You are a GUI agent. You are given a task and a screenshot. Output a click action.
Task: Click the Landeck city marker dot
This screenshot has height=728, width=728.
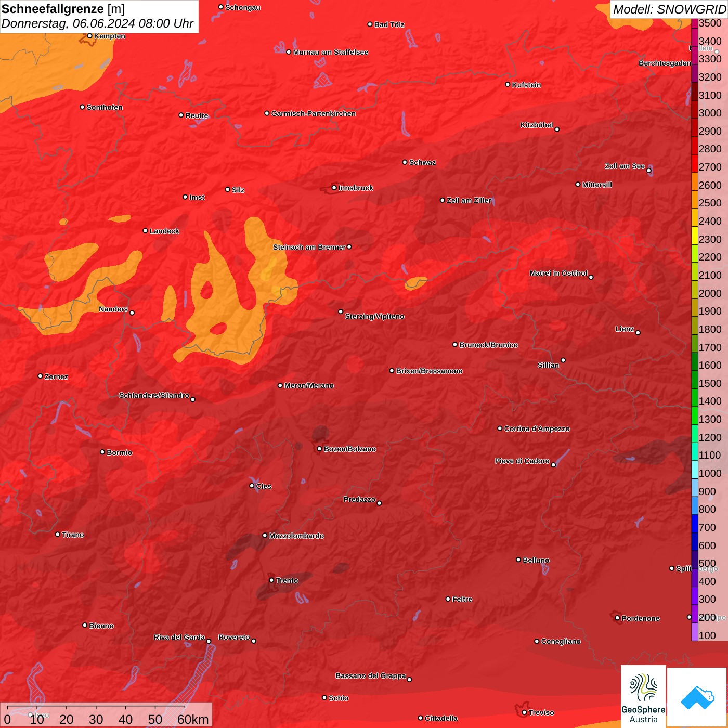[146, 230]
